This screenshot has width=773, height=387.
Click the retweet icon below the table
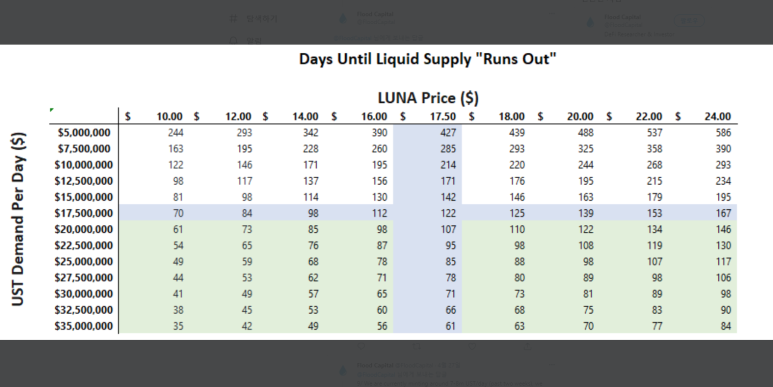417,347
